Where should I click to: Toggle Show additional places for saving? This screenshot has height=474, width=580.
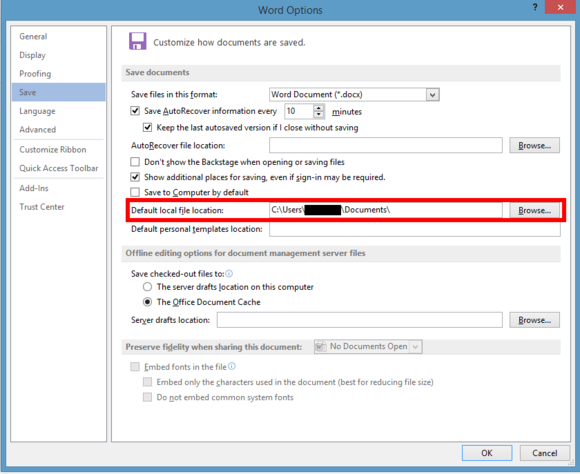(135, 177)
